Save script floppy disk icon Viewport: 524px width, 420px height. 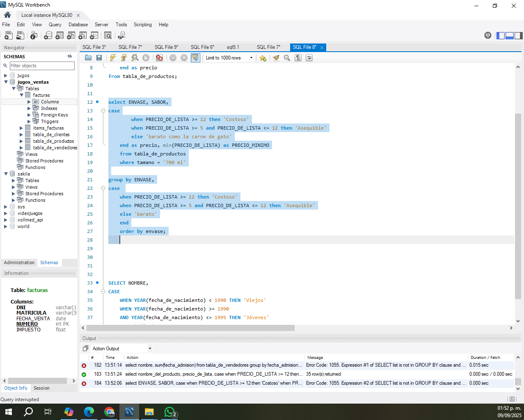[x=99, y=58]
